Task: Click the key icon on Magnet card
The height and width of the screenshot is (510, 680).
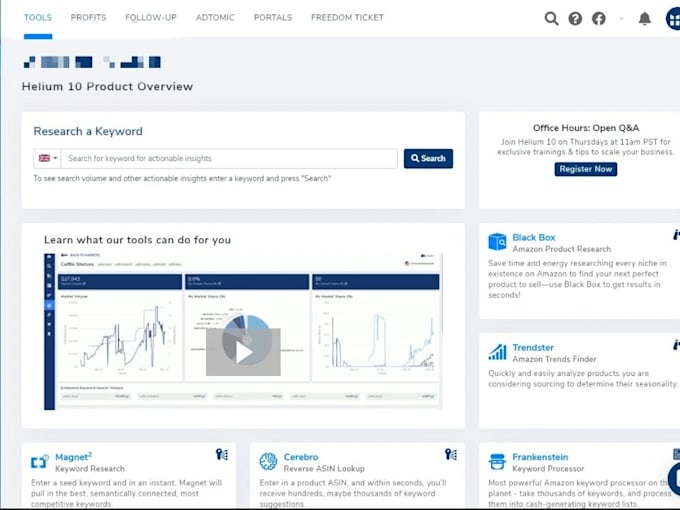Action: (x=222, y=454)
